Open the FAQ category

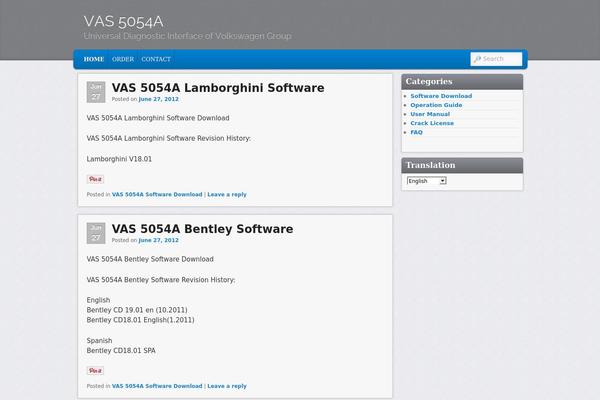[416, 132]
